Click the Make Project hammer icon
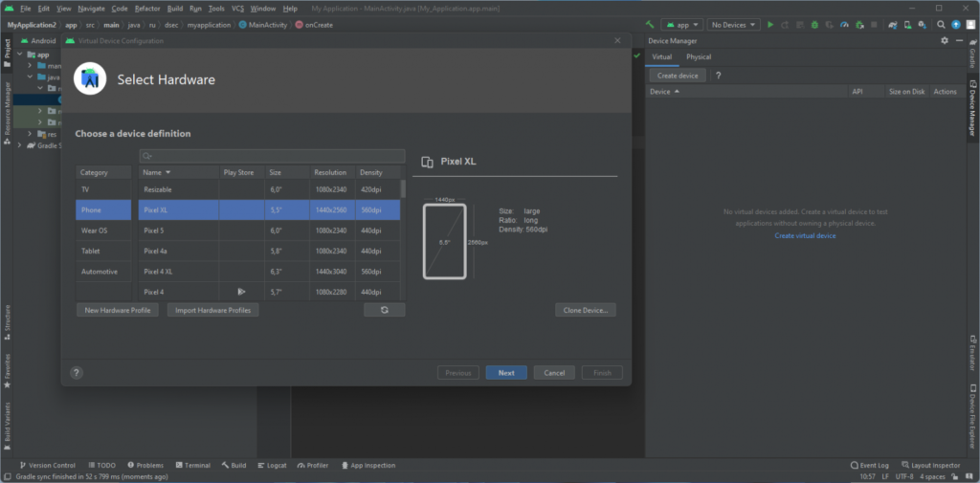This screenshot has height=483, width=980. [650, 25]
